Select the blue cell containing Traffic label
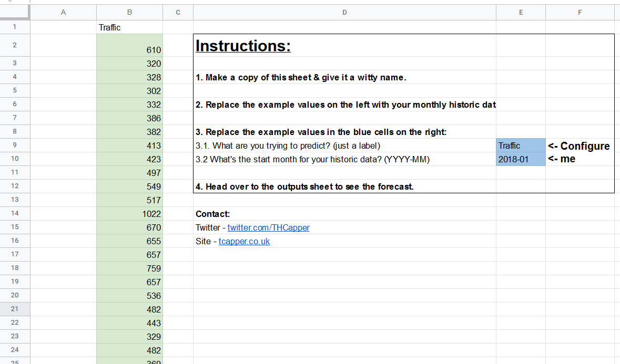 click(520, 145)
